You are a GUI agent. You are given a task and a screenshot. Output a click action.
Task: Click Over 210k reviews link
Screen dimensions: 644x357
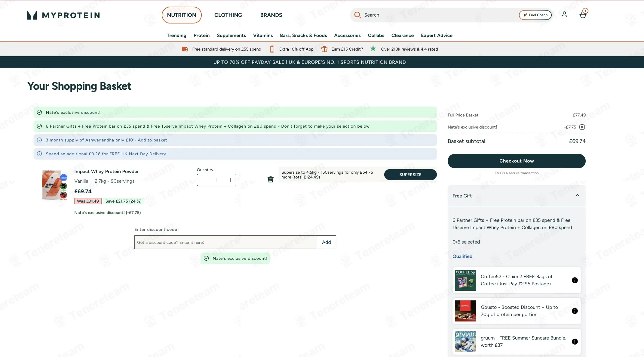coord(409,49)
